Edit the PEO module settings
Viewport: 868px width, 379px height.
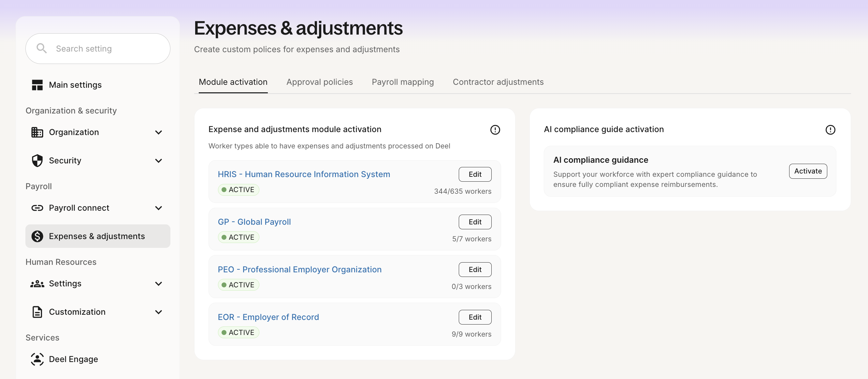(475, 269)
